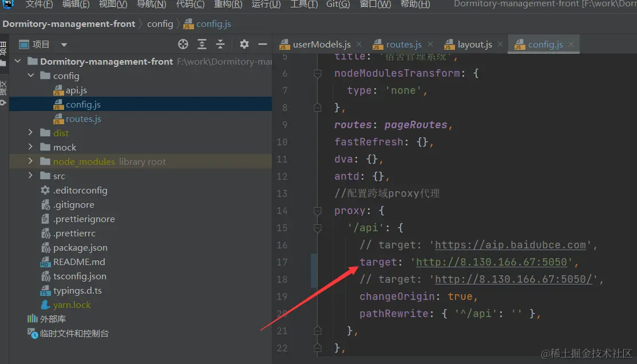Collapse the config folder in tree

coord(31,76)
